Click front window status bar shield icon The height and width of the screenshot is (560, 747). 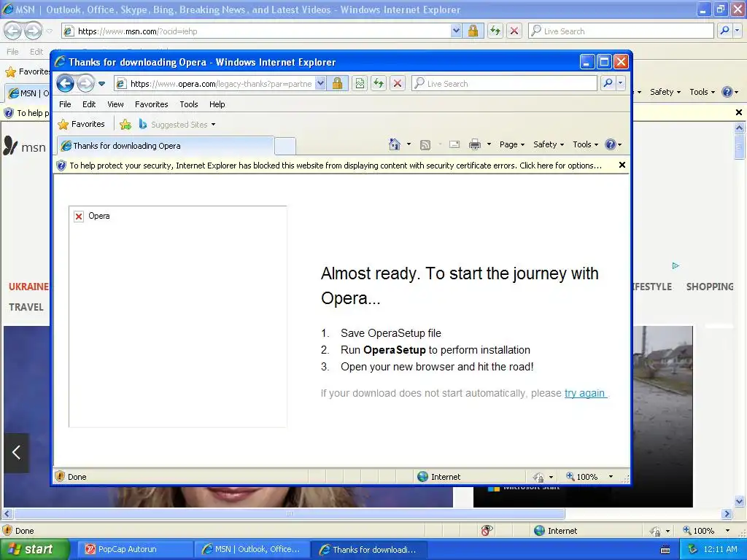pyautogui.click(x=60, y=476)
